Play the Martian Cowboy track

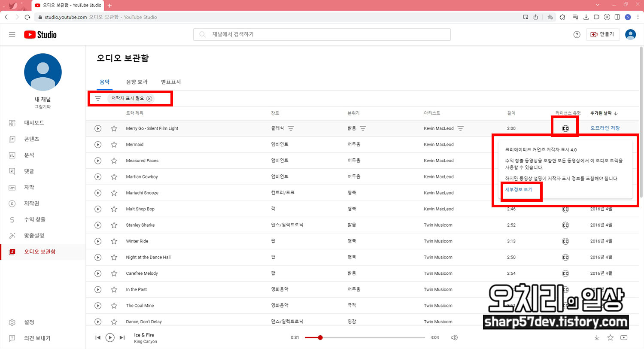pyautogui.click(x=98, y=177)
